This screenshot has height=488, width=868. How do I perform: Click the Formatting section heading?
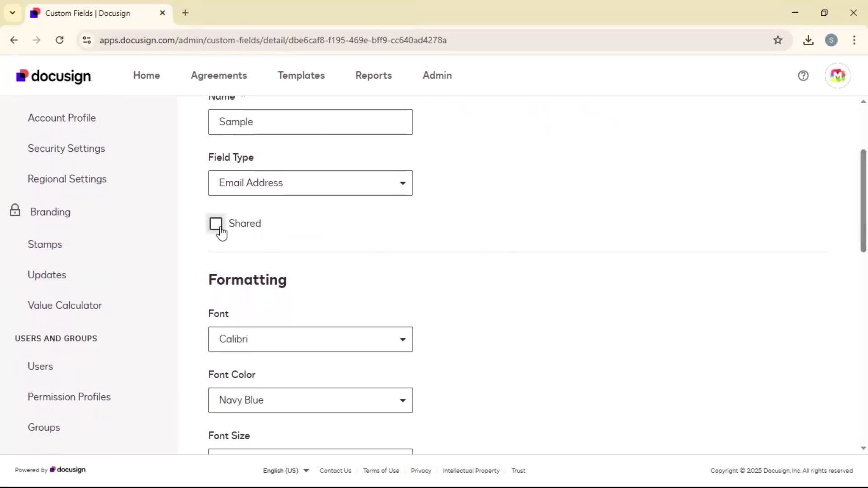pos(247,280)
